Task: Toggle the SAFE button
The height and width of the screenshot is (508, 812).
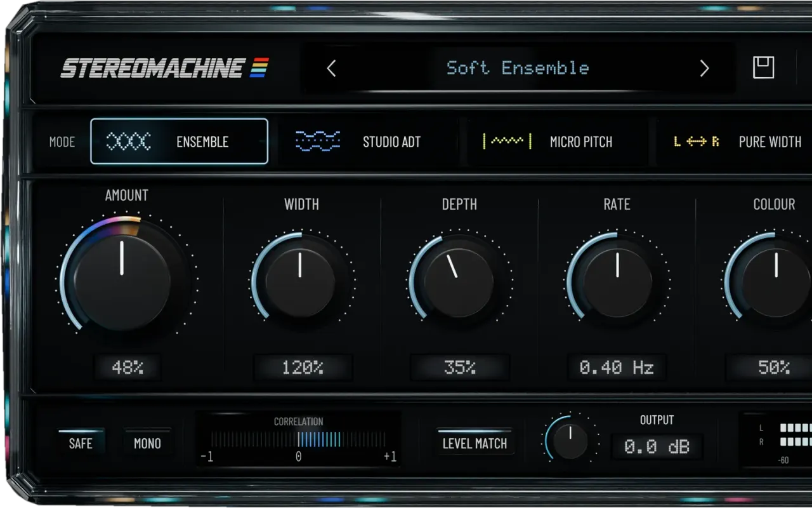Action: point(81,443)
